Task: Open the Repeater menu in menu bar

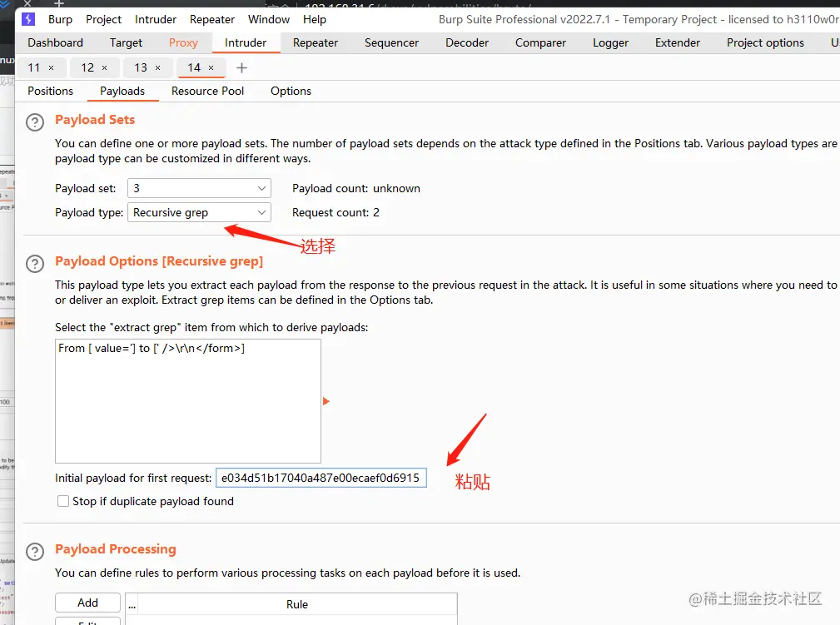Action: (212, 19)
